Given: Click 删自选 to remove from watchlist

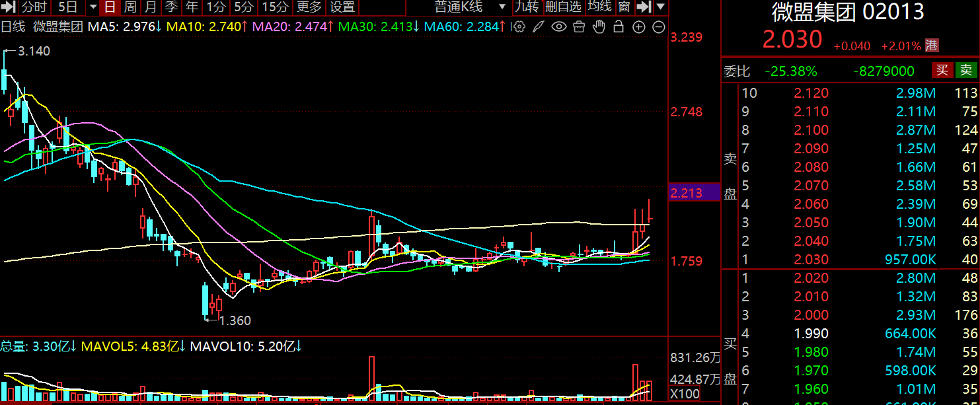Looking at the screenshot, I should [564, 7].
